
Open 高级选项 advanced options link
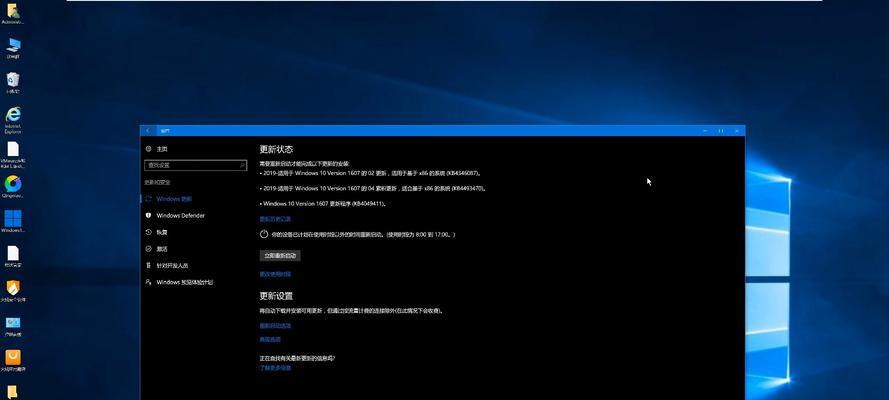[x=270, y=339]
